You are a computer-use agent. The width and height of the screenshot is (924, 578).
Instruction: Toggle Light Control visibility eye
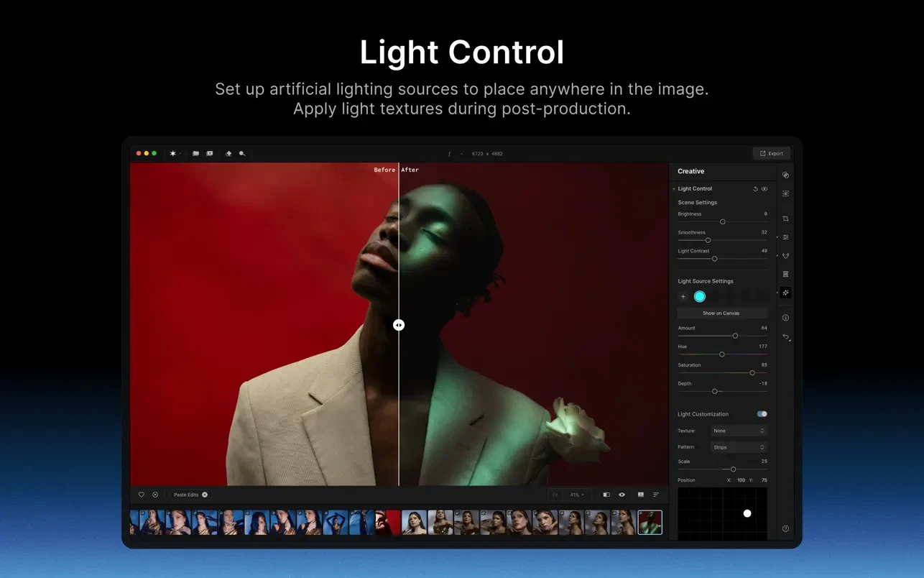(x=764, y=189)
